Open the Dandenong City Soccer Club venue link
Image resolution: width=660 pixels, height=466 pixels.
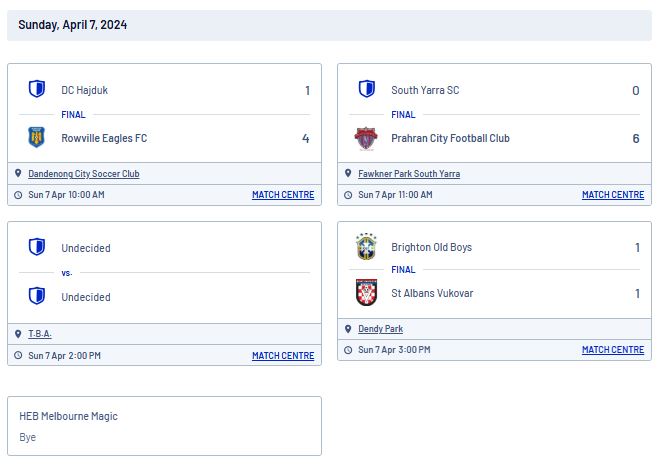(x=84, y=173)
